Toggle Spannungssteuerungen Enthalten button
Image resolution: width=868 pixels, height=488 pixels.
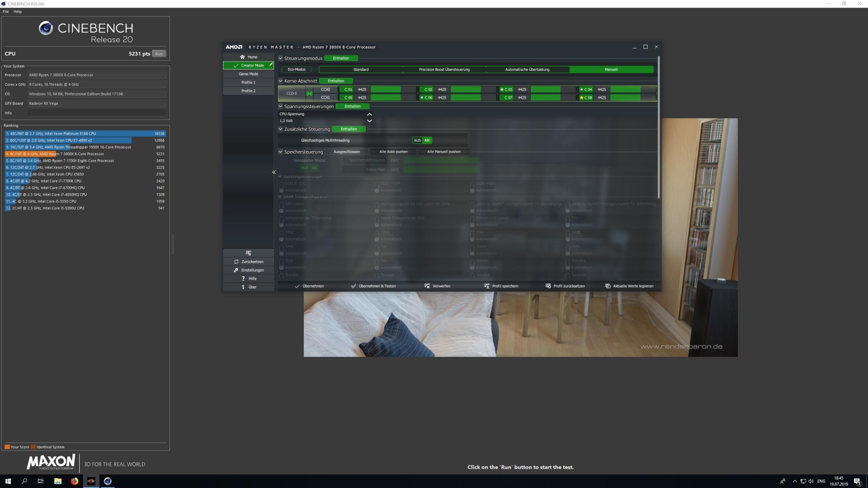click(353, 106)
